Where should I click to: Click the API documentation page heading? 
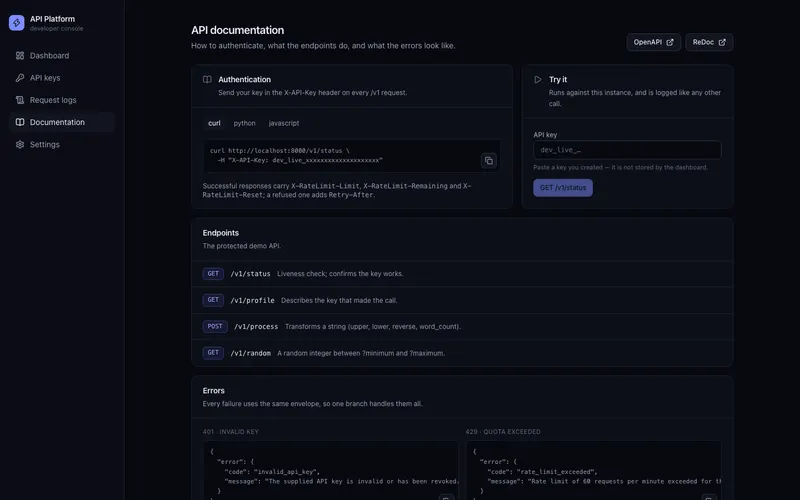tap(237, 30)
